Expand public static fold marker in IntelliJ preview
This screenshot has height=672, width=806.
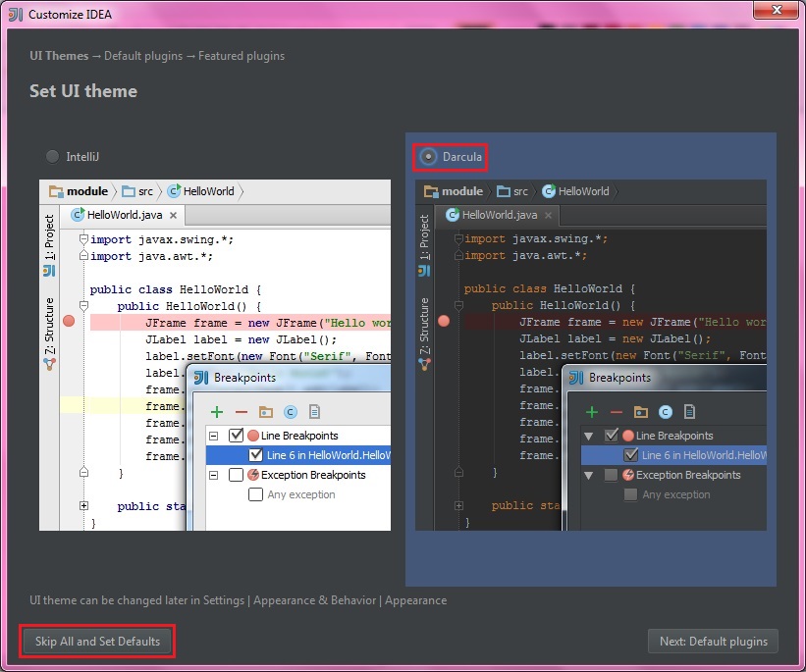pos(83,506)
